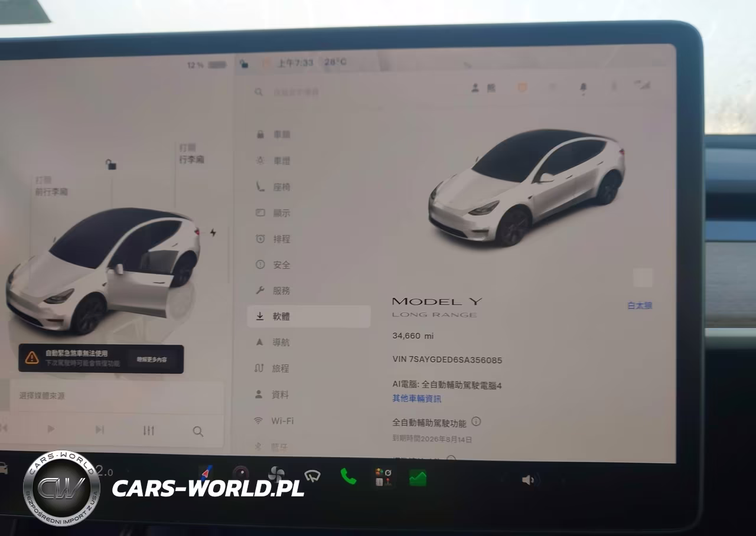Screen dimensions: 756x536
Task: Select the 軟體 software menu item
Action: pyautogui.click(x=309, y=316)
